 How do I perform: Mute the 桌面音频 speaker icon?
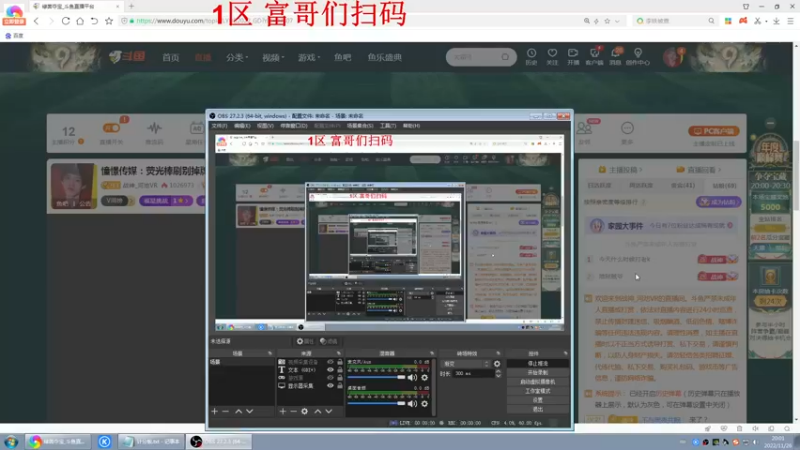coord(412,404)
